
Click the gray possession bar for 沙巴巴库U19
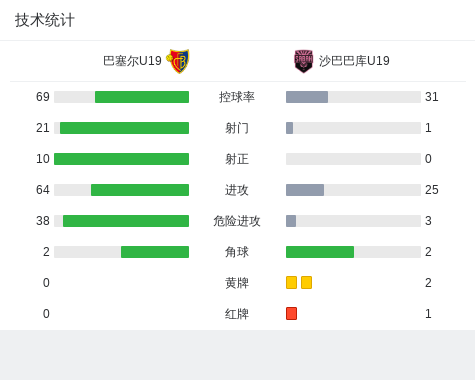(307, 97)
